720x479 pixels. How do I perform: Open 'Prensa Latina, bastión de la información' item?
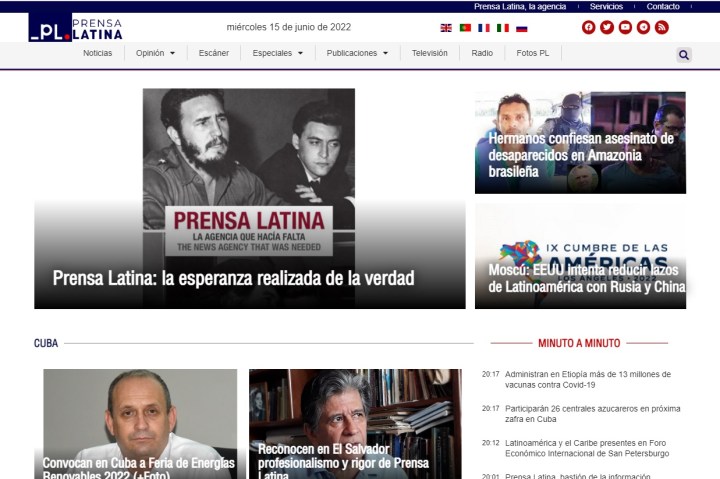coord(578,476)
